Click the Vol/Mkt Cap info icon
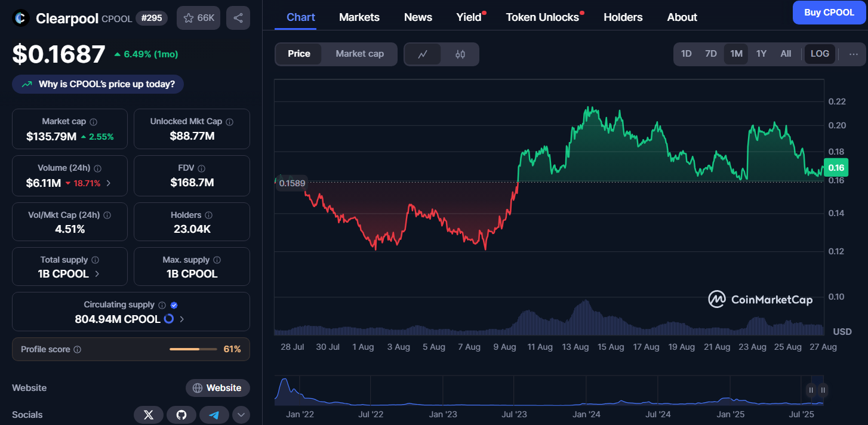Viewport: 868px width, 425px height. [x=107, y=215]
